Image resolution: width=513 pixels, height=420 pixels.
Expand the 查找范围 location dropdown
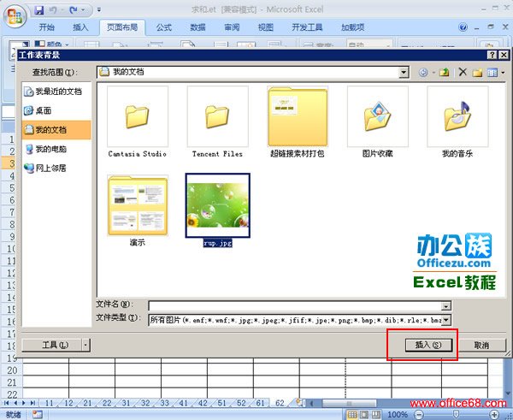coord(404,73)
